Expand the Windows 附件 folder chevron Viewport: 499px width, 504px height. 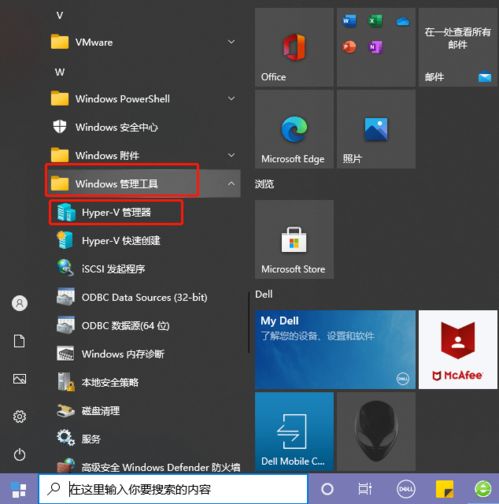point(231,155)
